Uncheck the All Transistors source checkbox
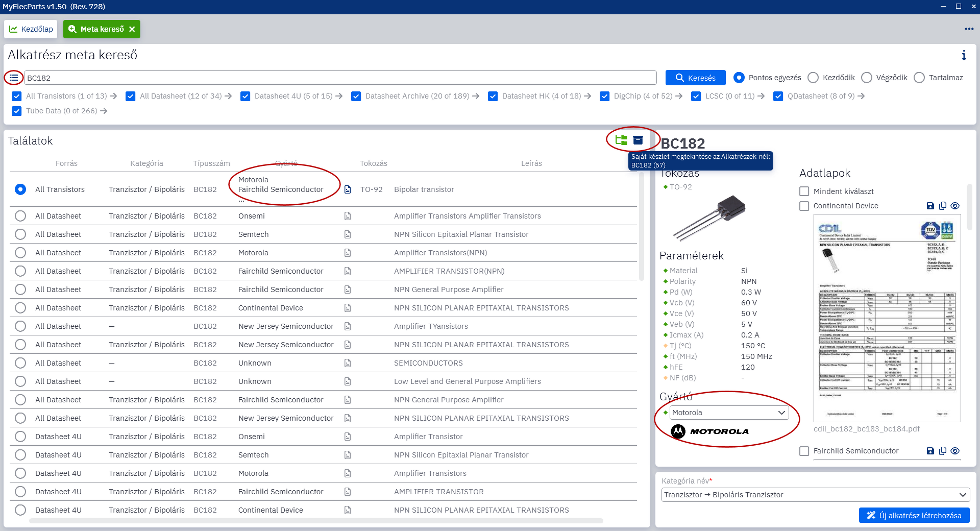The height and width of the screenshot is (531, 980). coord(17,96)
